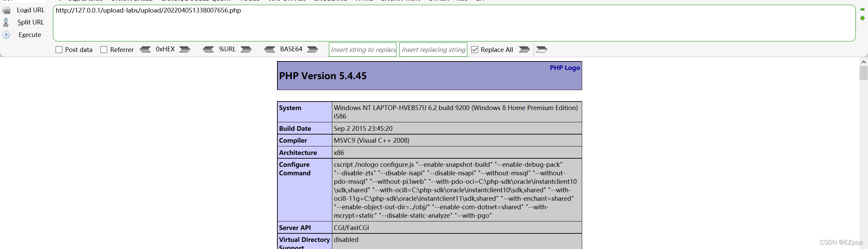Click the Windows NT LAPTOP system value
Image resolution: width=868 pixels, height=249 pixels.
coord(456,112)
